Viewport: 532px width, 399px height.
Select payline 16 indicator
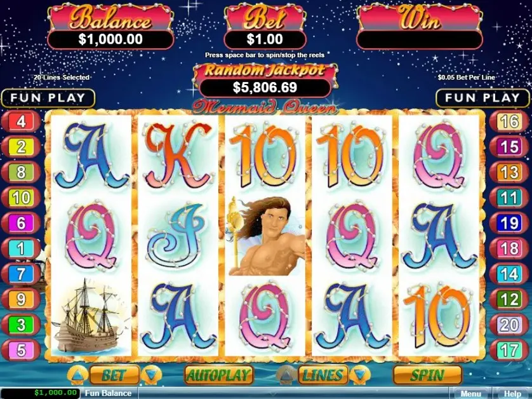click(x=509, y=121)
